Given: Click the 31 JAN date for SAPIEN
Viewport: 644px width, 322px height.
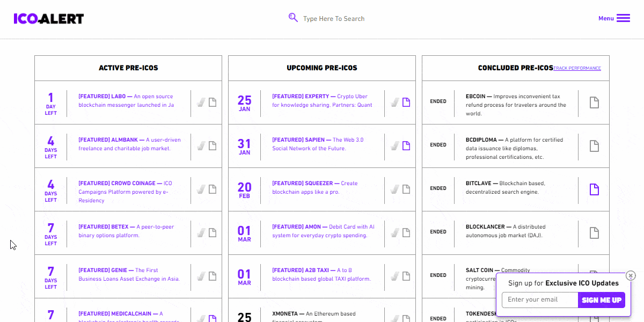Looking at the screenshot, I should (x=244, y=146).
